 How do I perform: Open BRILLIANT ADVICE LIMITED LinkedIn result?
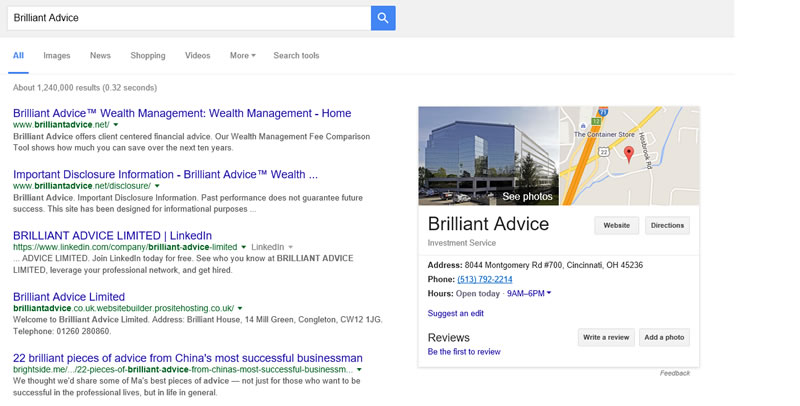(112, 236)
